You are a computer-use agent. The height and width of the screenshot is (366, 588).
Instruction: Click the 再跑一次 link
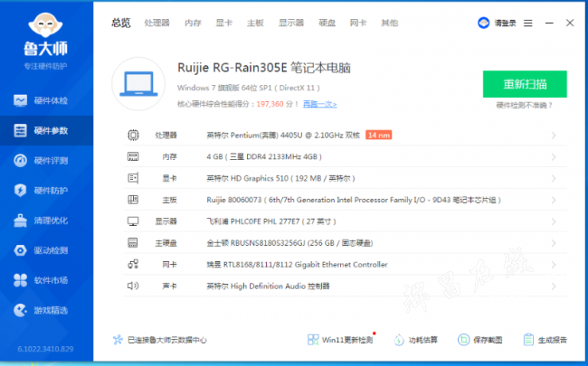click(320, 104)
